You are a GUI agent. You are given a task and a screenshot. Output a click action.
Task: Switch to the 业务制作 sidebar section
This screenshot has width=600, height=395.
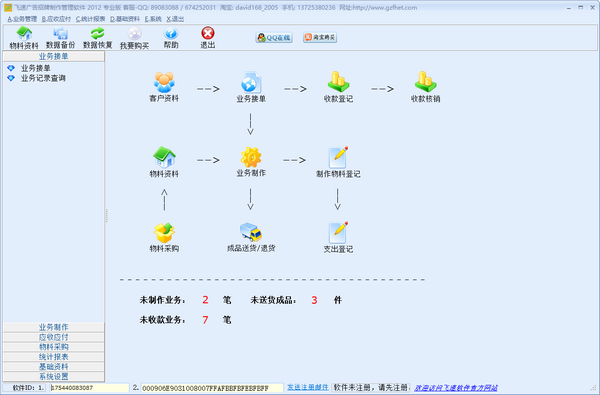(54, 327)
